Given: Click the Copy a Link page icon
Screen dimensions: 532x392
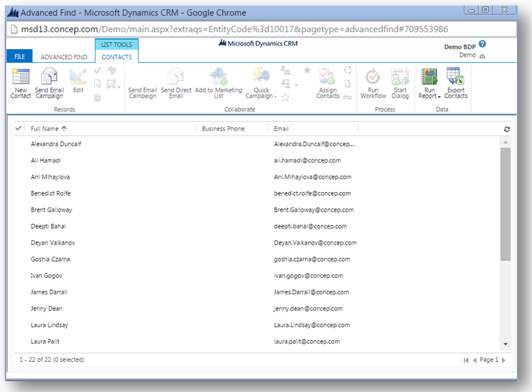Looking at the screenshot, I should coord(348,83).
